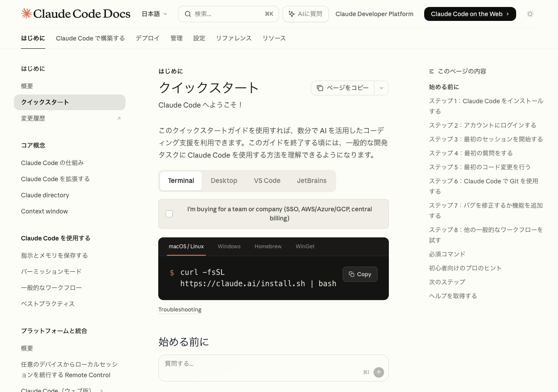Toggle the light/dark theme sun icon
Screen dimensions: 558x392
point(530,14)
